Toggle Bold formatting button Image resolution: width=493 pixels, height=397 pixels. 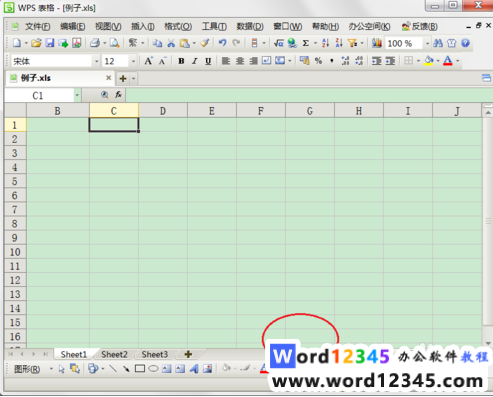coord(181,61)
